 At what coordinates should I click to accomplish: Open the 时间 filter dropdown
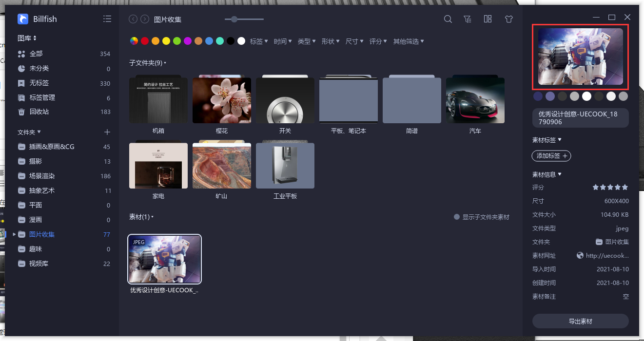point(283,41)
